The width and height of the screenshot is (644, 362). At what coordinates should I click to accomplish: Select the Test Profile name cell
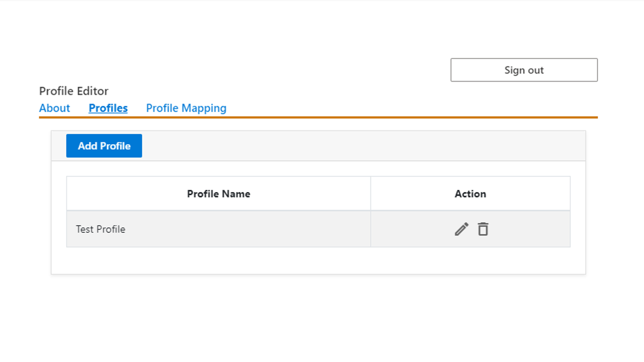click(100, 230)
